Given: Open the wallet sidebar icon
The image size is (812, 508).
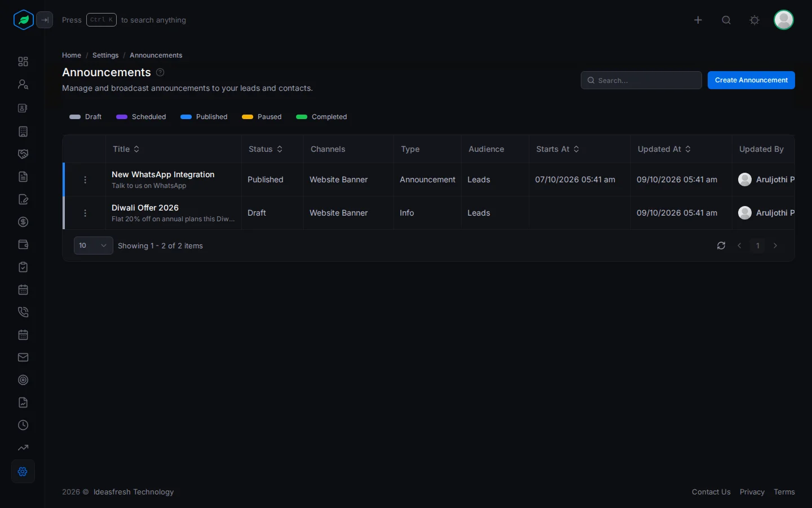Looking at the screenshot, I should point(23,244).
